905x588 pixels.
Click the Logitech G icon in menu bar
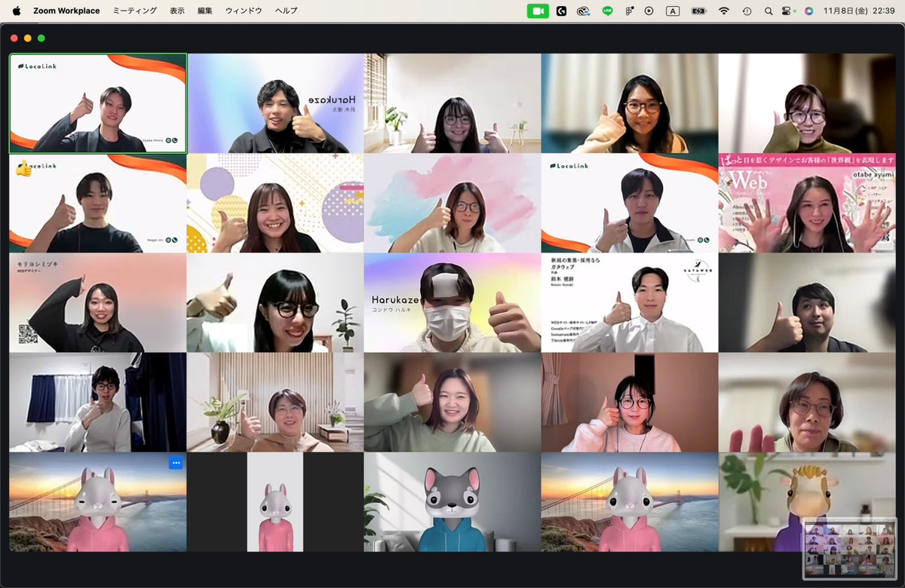[x=561, y=11]
